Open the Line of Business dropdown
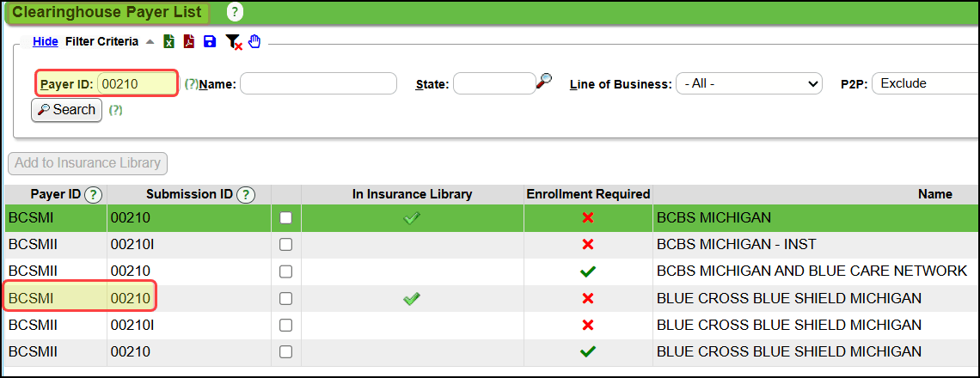980x378 pixels. (x=749, y=83)
